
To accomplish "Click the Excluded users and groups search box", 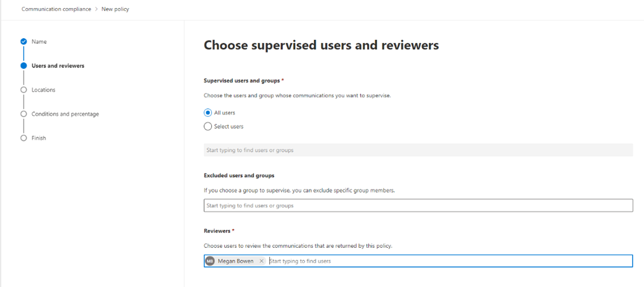I will point(418,205).
